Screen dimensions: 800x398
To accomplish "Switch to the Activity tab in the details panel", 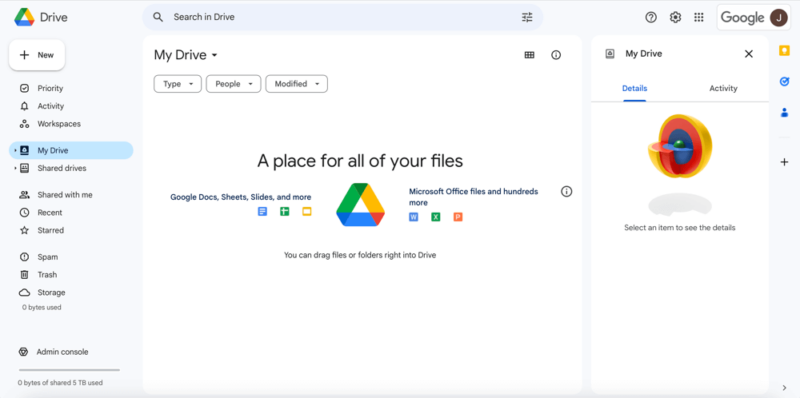I will click(x=723, y=88).
